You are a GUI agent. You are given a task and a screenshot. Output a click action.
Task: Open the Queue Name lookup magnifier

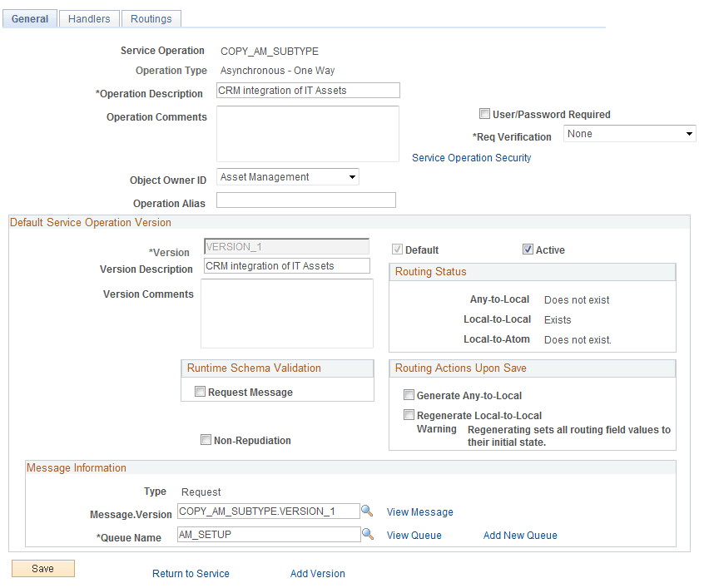(x=367, y=533)
